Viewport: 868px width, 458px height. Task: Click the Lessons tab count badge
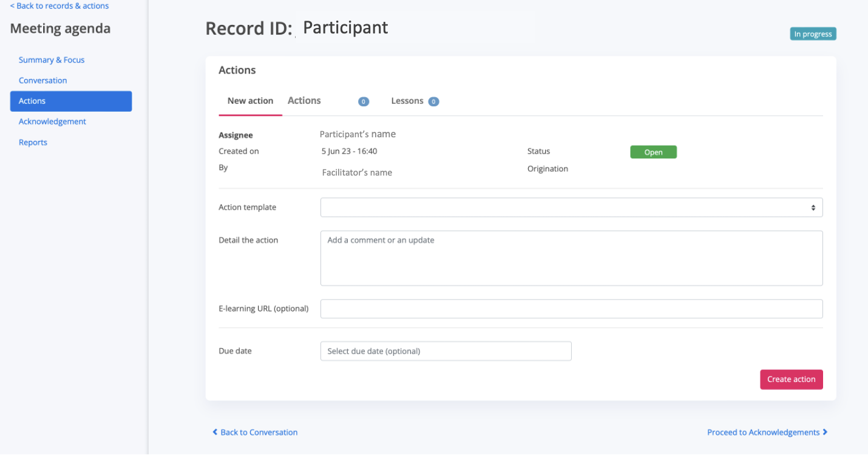tap(433, 101)
